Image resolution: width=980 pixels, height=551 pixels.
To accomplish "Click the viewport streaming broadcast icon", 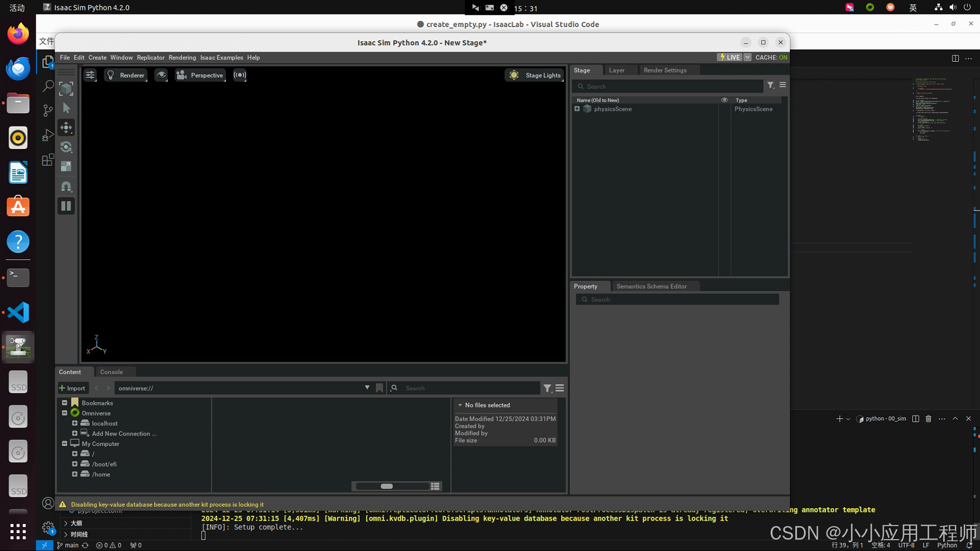I will [x=240, y=75].
